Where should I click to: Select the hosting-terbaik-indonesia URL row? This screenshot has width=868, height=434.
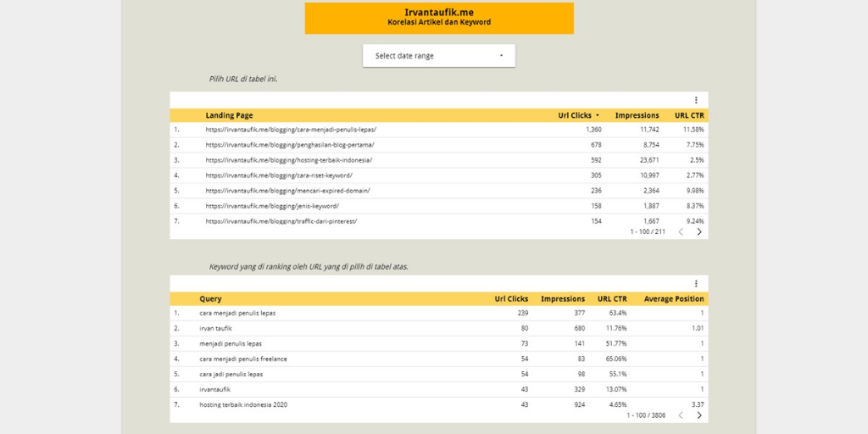click(438, 160)
